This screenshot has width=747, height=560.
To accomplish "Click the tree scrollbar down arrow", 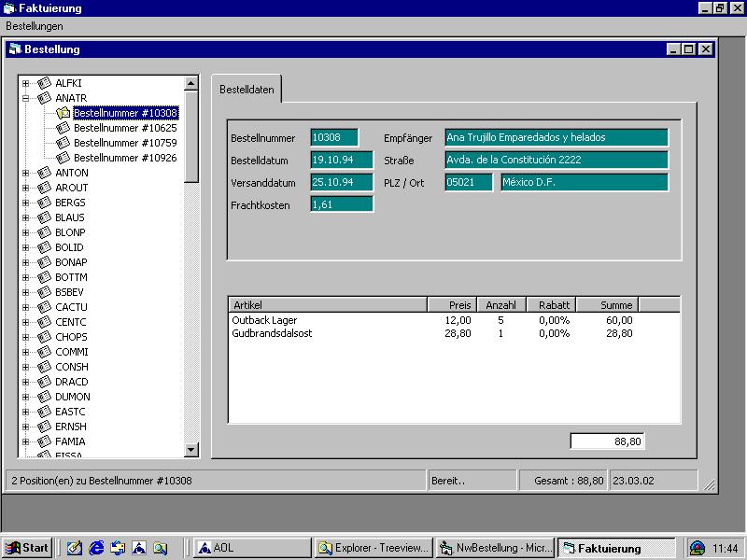I will point(191,450).
